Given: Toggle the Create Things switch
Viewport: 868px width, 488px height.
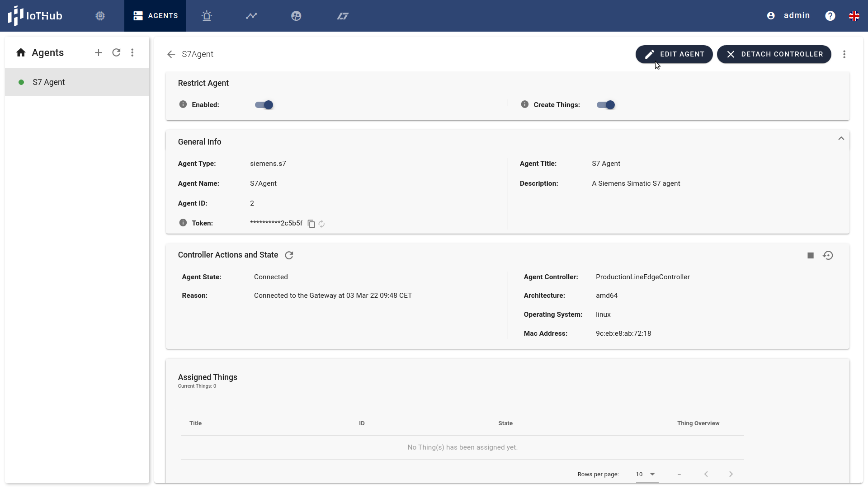Looking at the screenshot, I should click(606, 105).
